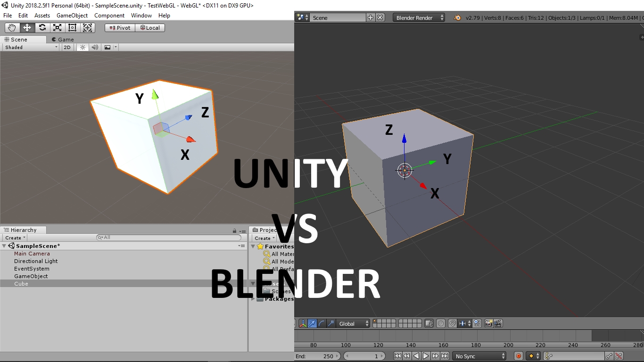The height and width of the screenshot is (362, 644).
Task: Click the Blender Scene name field
Action: (338, 17)
